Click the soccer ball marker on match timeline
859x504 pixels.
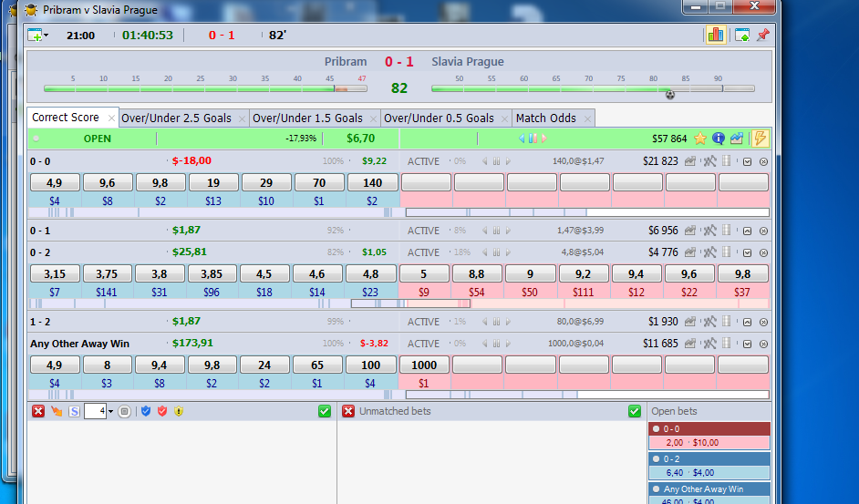pyautogui.click(x=670, y=95)
